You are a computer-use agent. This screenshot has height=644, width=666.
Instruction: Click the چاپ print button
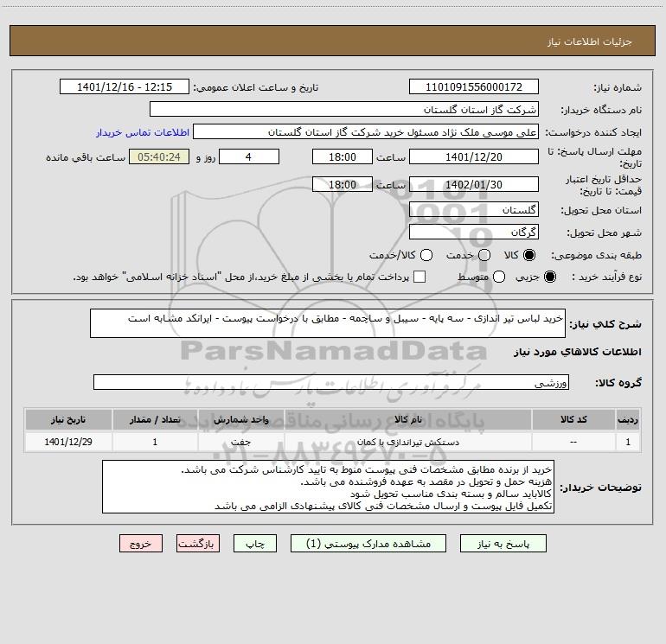pos(255,544)
